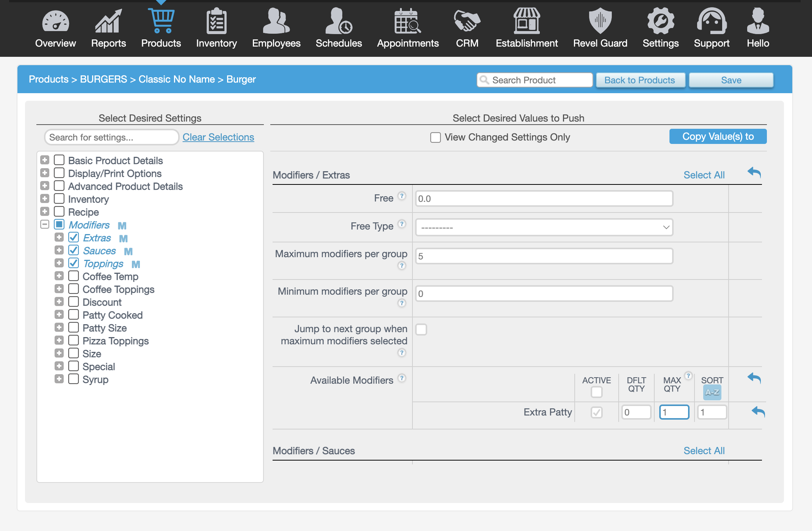Sort available modifiers with A-Z button
This screenshot has width=812, height=531.
click(x=712, y=392)
